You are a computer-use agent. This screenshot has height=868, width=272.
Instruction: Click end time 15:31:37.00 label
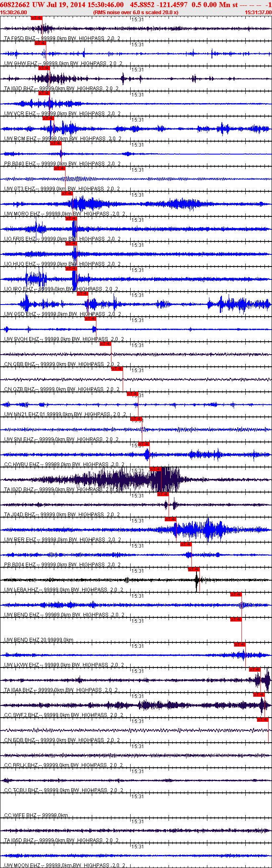[258, 13]
